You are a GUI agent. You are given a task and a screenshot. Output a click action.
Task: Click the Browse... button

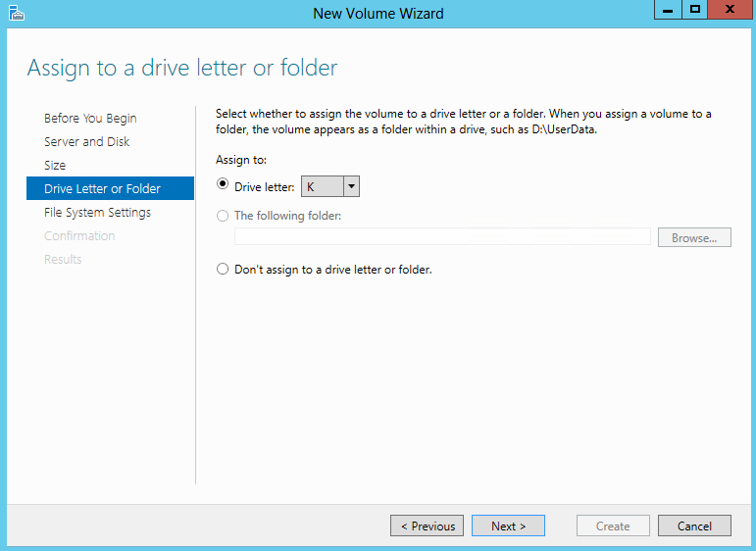click(694, 237)
